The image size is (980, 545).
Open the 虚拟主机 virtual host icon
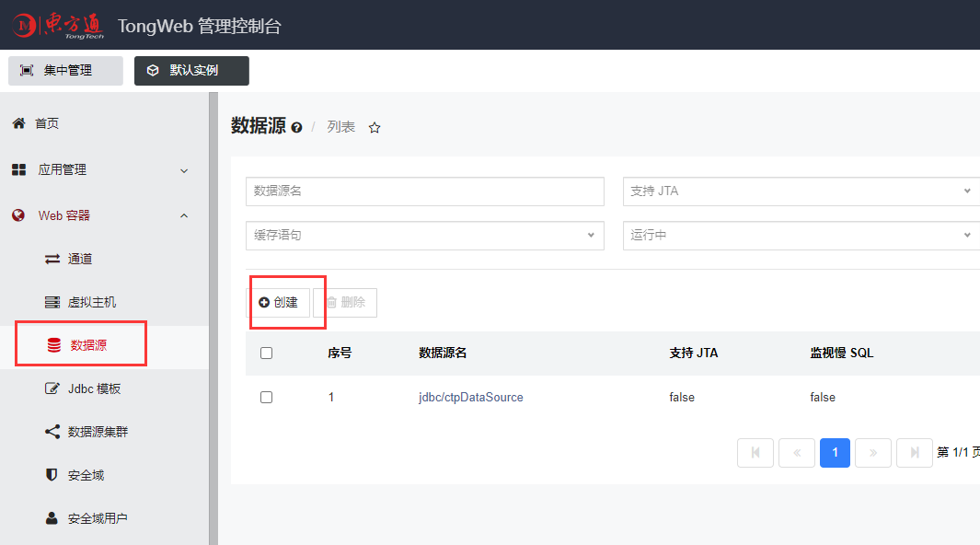pos(53,301)
